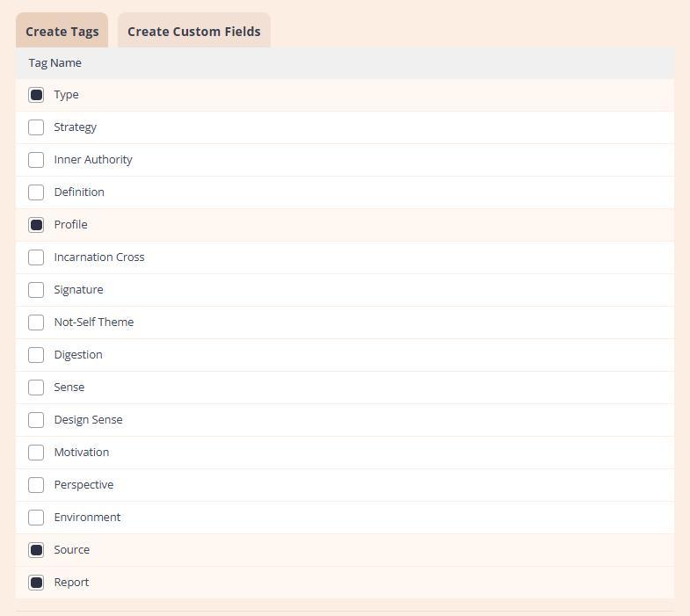
Task: Uncheck the Source tag checkbox
Action: point(36,550)
